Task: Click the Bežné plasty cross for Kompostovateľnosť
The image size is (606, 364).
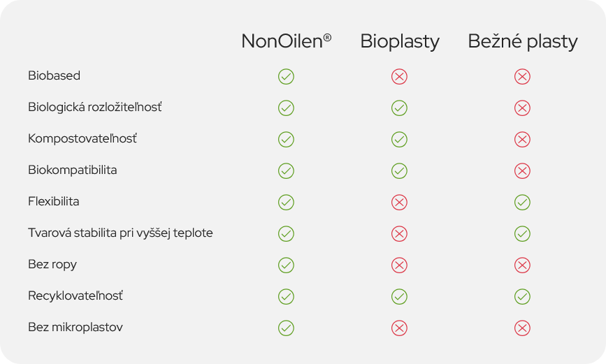Action: [x=522, y=140]
